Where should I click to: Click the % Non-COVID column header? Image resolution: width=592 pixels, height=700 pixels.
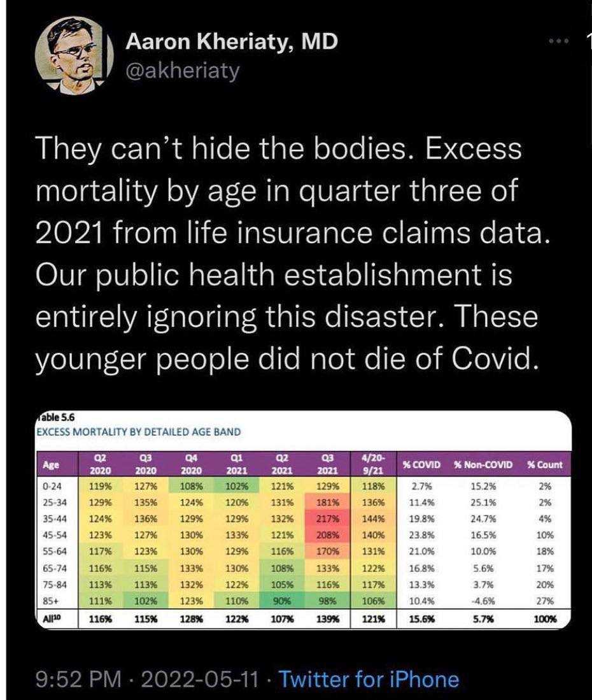coord(483,465)
